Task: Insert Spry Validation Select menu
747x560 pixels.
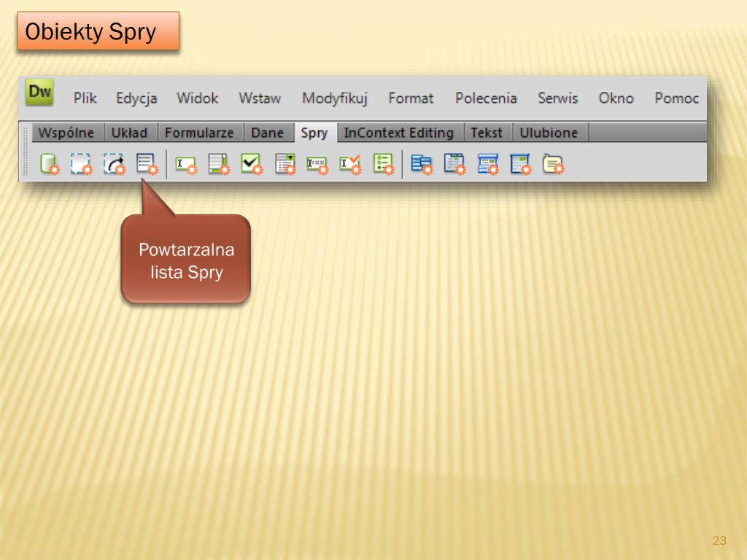Action: pos(285,164)
